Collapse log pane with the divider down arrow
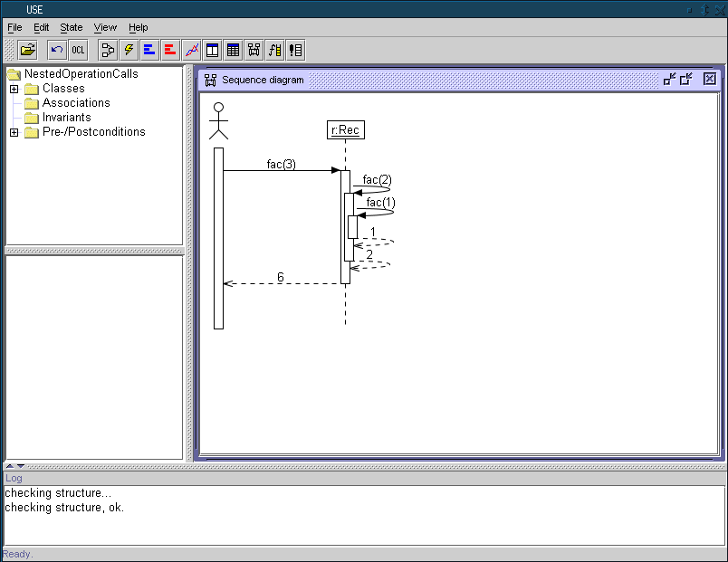The image size is (728, 562). click(x=21, y=466)
